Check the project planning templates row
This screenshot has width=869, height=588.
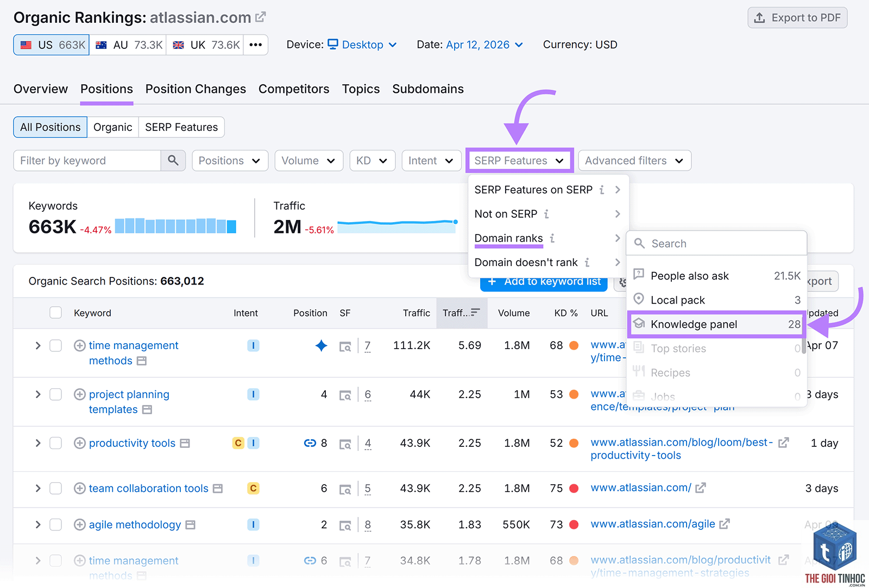(x=55, y=394)
